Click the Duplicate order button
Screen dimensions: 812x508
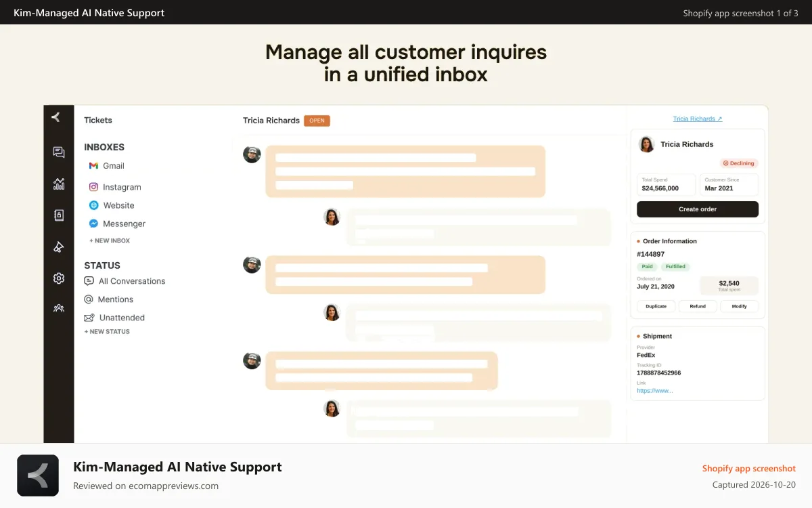(x=656, y=306)
